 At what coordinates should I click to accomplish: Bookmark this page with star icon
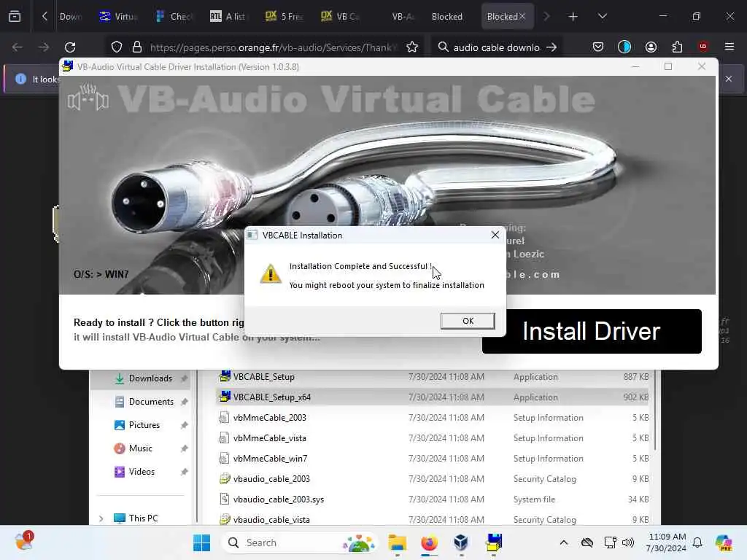tap(412, 47)
